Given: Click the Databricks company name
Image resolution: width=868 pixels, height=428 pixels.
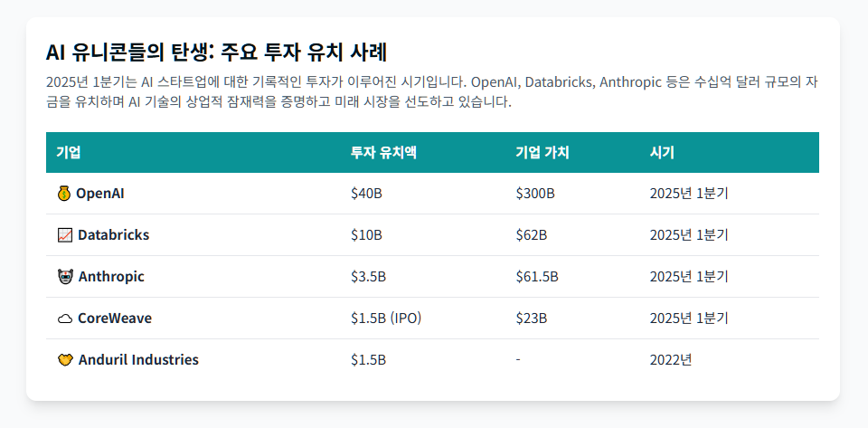Looking at the screenshot, I should click(114, 234).
